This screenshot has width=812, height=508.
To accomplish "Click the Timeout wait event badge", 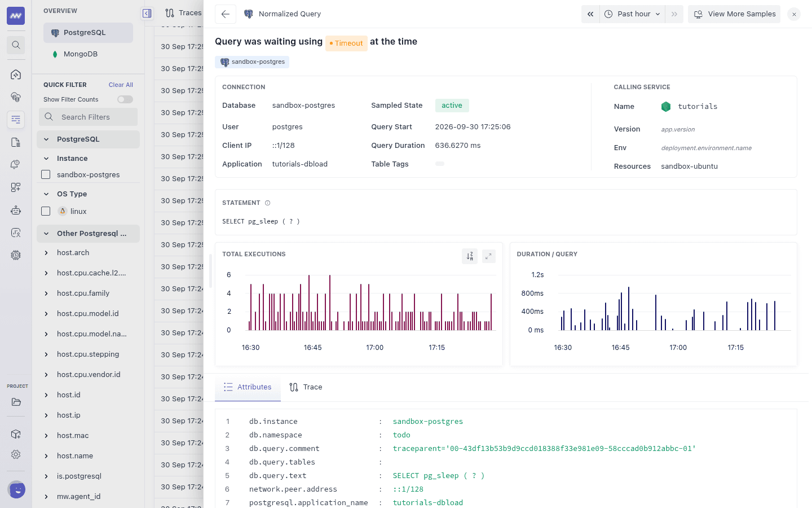I will coord(346,43).
